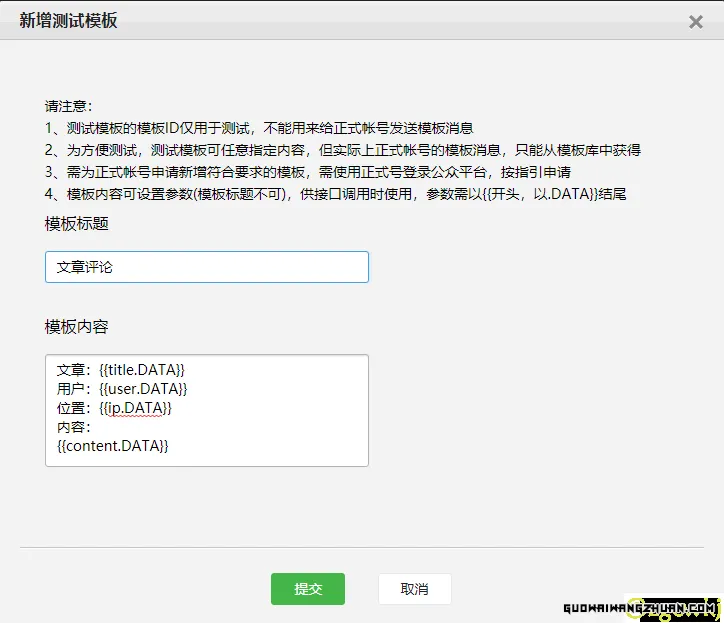This screenshot has height=623, width=724.
Task: Click the 模板内容 label
Action: click(x=77, y=327)
